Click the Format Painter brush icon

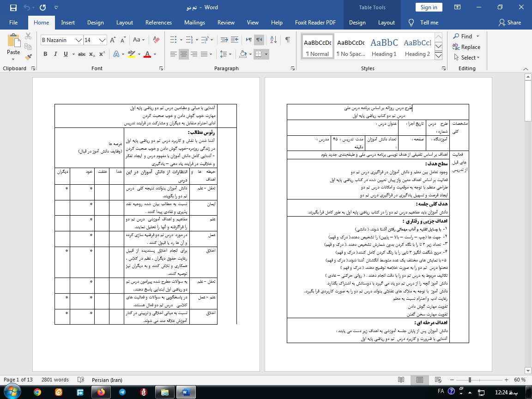click(x=29, y=57)
